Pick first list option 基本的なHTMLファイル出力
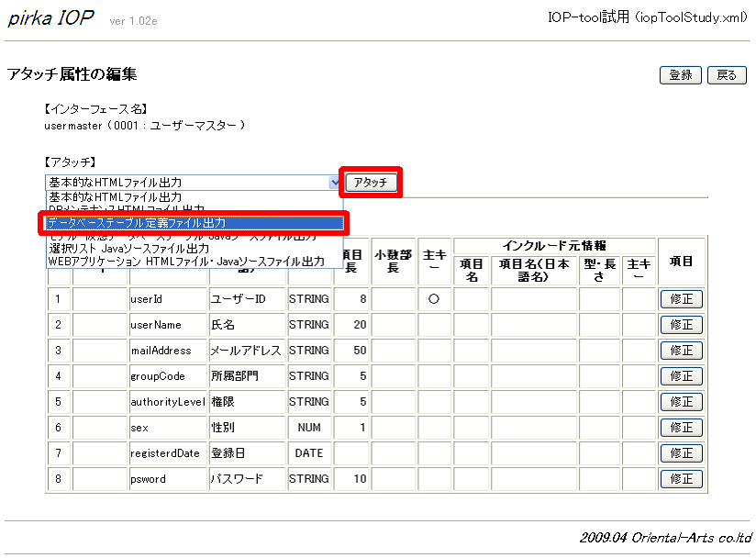Viewport: 756px width, 558px height. (x=115, y=197)
